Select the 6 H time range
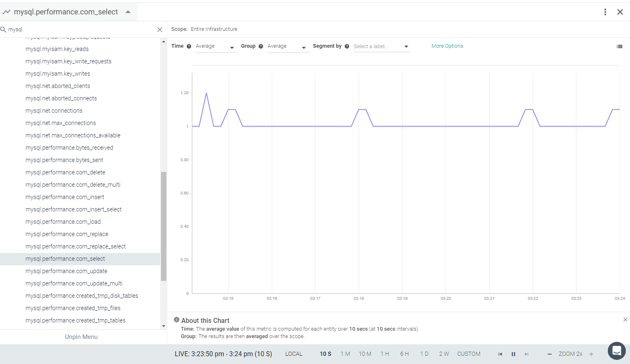Screen dimensions: 630x364 click(404, 354)
